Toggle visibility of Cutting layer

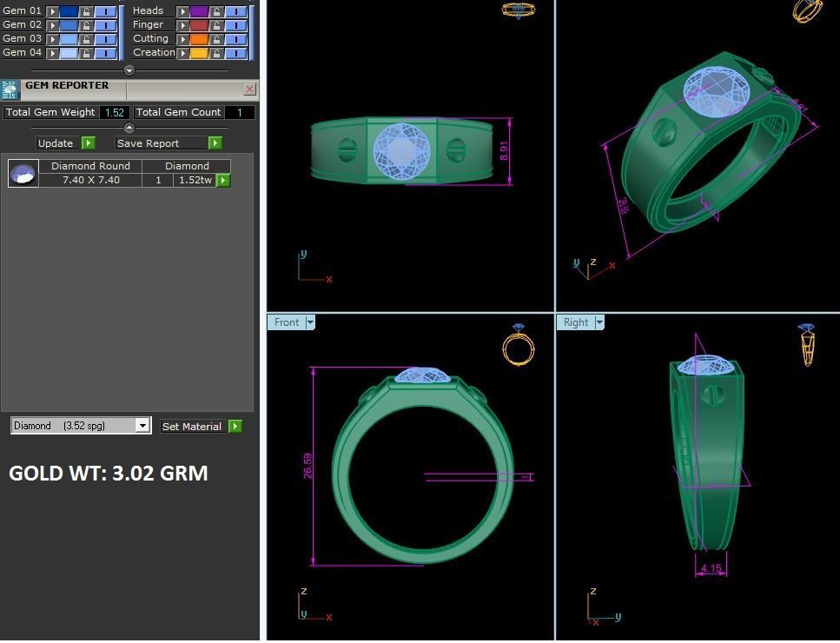235,39
